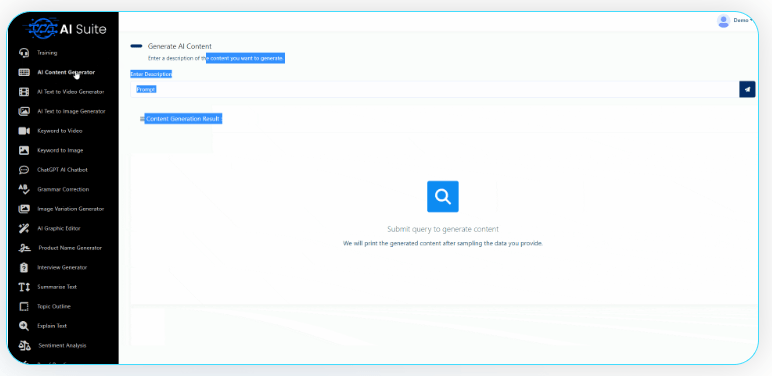Click the 'Enter a description of the content' subtitle
The width and height of the screenshot is (772, 376).
coord(216,59)
